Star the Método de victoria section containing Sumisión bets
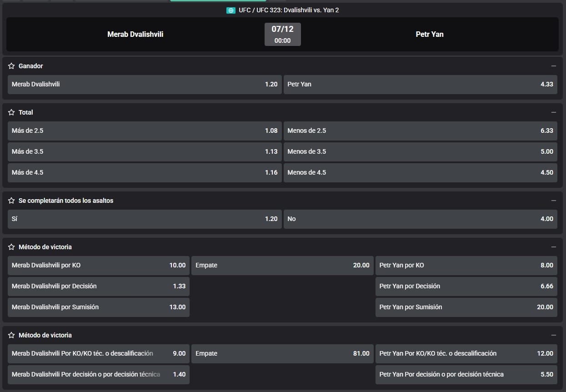566x392 pixels. tap(11, 247)
